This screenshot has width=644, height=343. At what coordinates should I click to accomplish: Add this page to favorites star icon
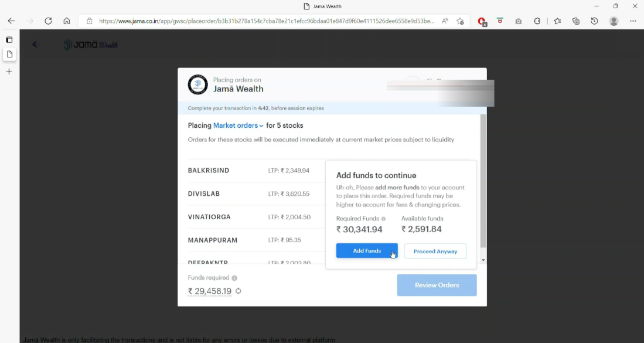pyautogui.click(x=460, y=21)
